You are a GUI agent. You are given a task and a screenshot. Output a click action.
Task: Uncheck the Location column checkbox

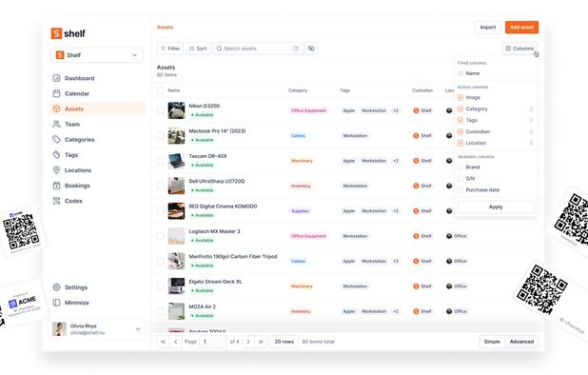[x=461, y=144]
